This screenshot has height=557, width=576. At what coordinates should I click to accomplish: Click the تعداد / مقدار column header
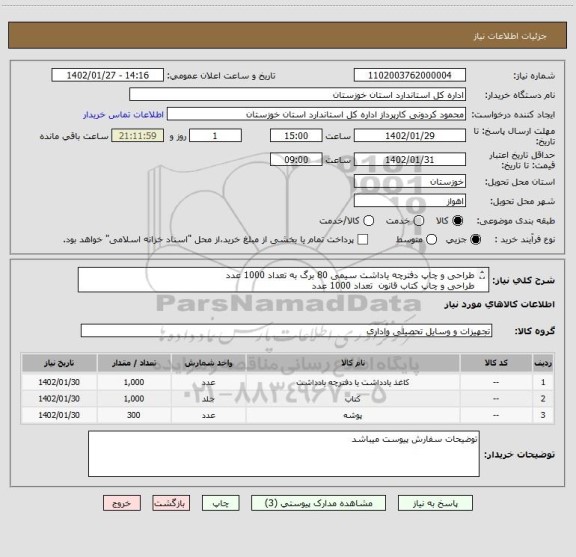pyautogui.click(x=134, y=363)
